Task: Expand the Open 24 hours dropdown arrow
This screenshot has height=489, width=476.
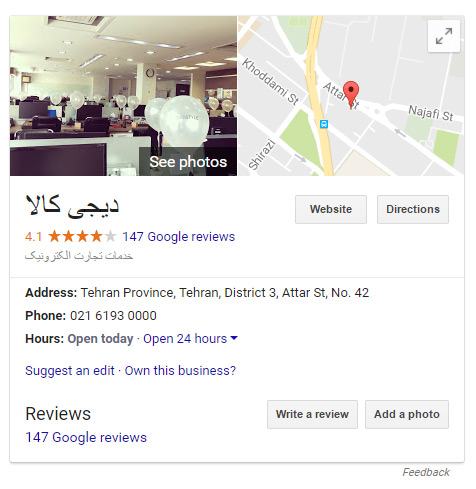Action: (x=234, y=338)
